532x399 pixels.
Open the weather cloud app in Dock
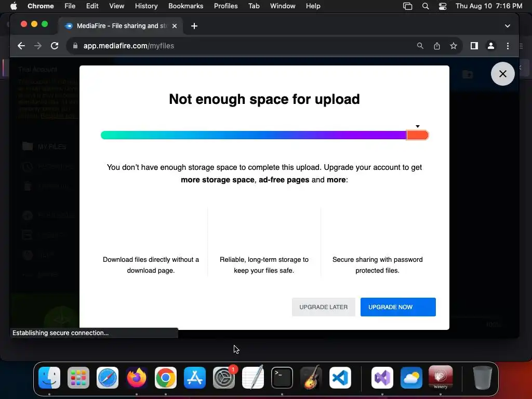pos(411,377)
